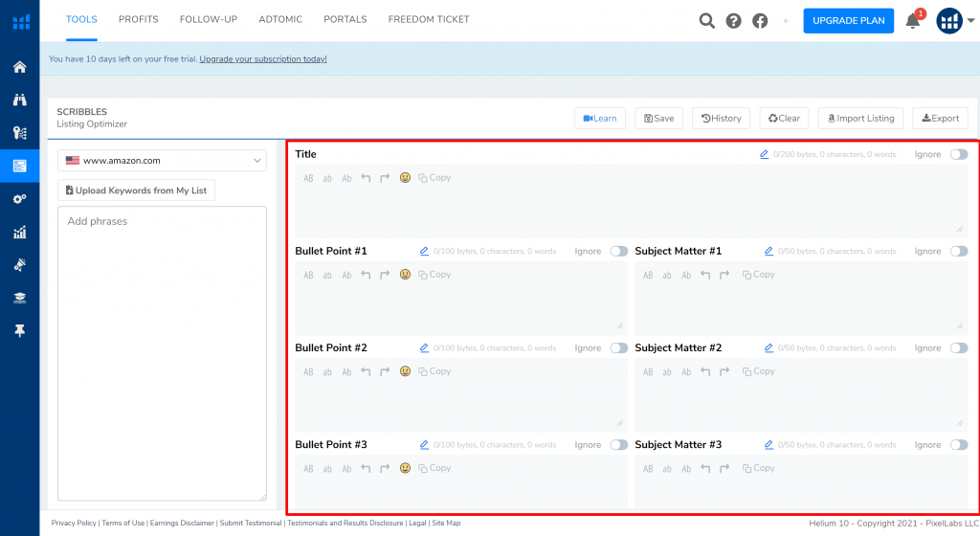Click the Import Listing button
The height and width of the screenshot is (536, 980).
(858, 118)
